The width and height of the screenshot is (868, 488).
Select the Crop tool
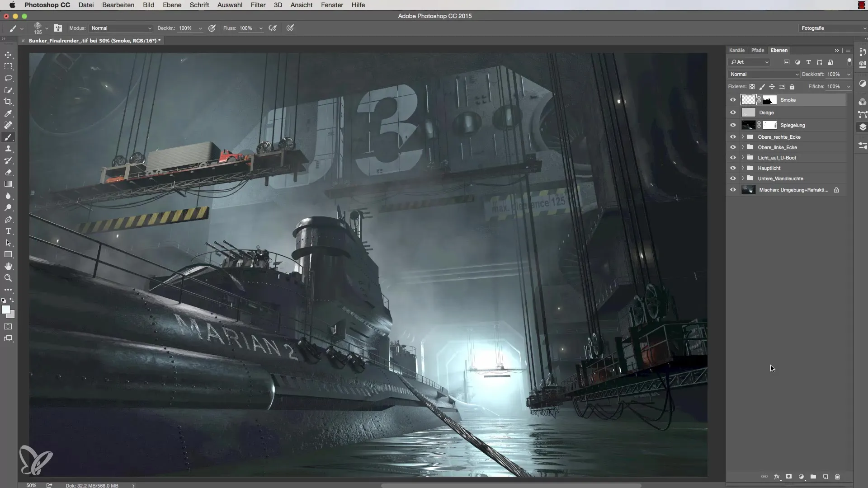[8, 102]
